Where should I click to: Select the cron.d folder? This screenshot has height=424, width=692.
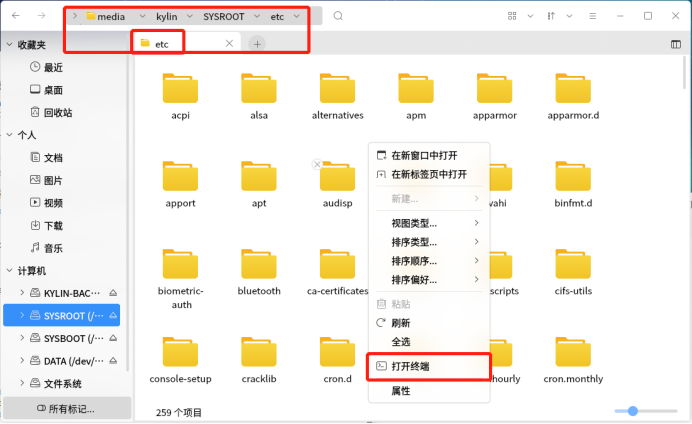pyautogui.click(x=338, y=360)
